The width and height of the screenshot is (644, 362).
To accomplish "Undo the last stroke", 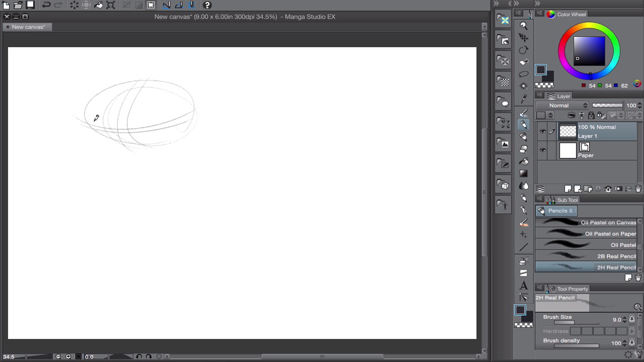I will click(46, 5).
